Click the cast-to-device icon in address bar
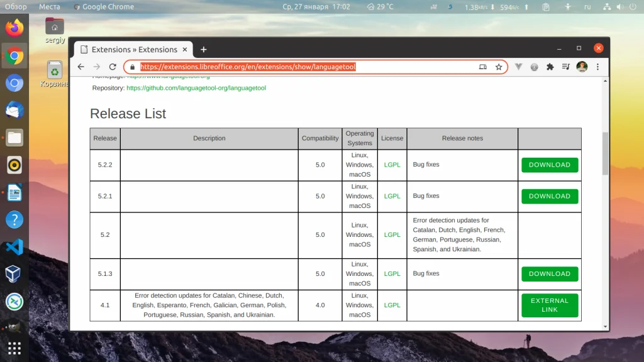The width and height of the screenshot is (644, 362). 482,67
